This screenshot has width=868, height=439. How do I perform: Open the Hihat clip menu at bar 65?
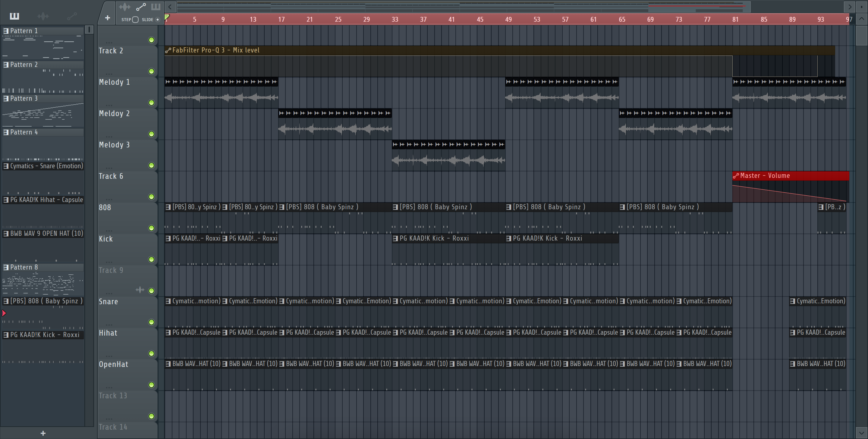pyautogui.click(x=622, y=333)
